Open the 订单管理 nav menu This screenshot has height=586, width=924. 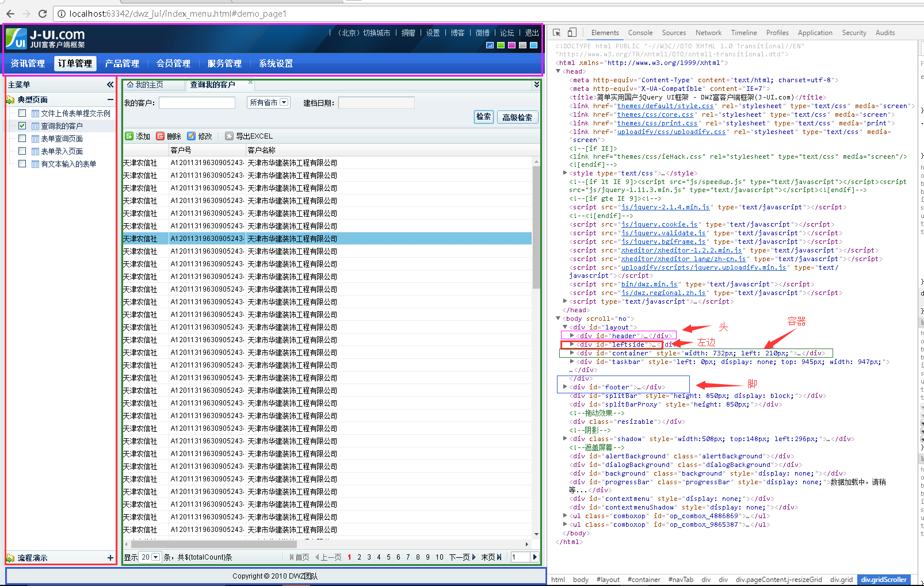[x=75, y=63]
